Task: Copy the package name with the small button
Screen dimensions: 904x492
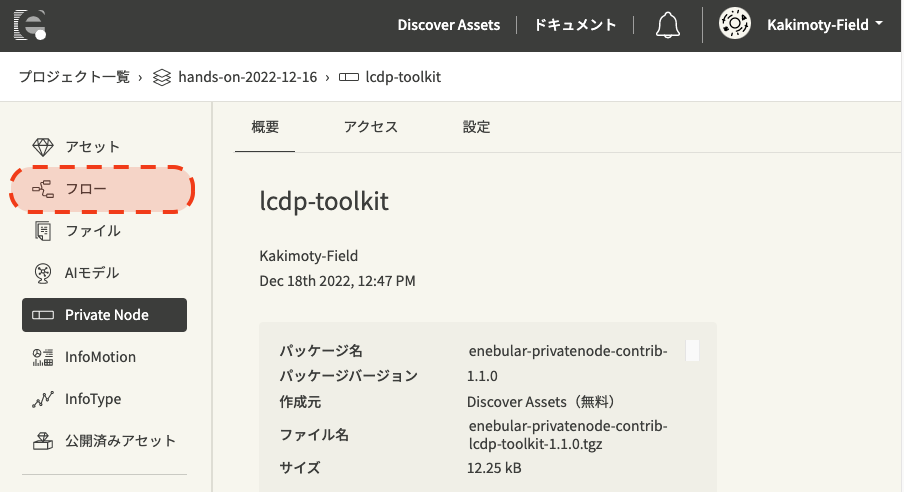Action: point(692,351)
